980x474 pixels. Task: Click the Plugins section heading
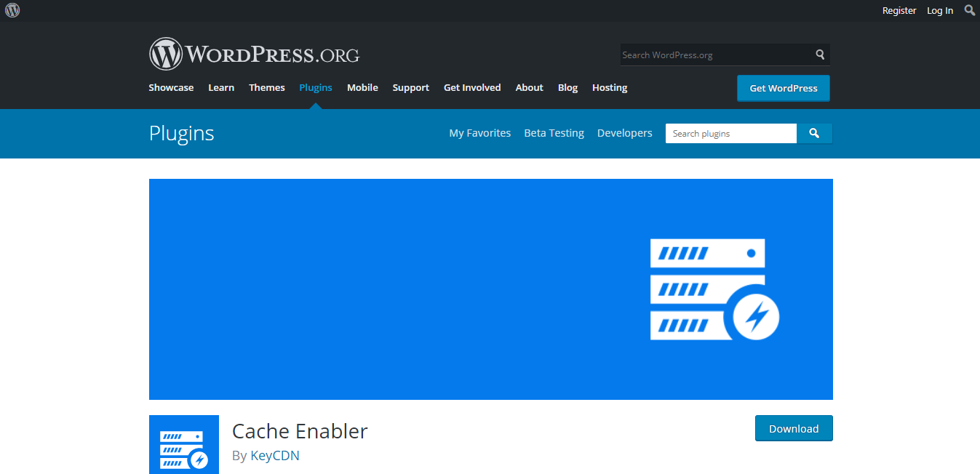182,133
